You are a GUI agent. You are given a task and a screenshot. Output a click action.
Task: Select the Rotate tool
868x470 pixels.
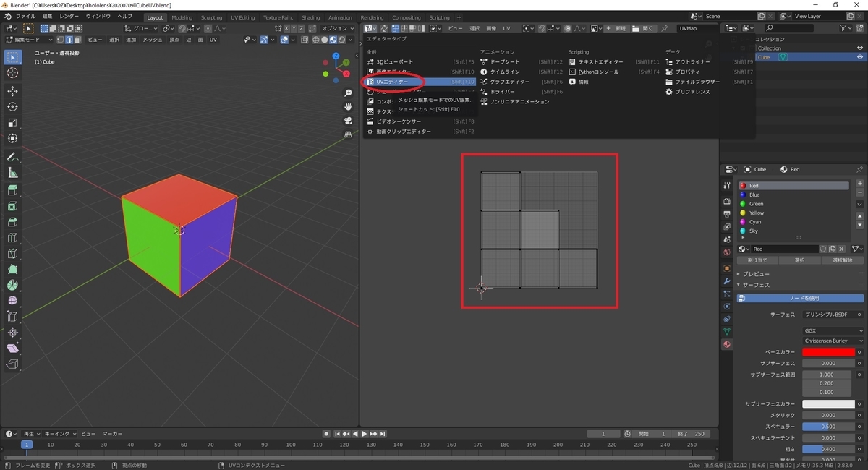[x=13, y=107]
